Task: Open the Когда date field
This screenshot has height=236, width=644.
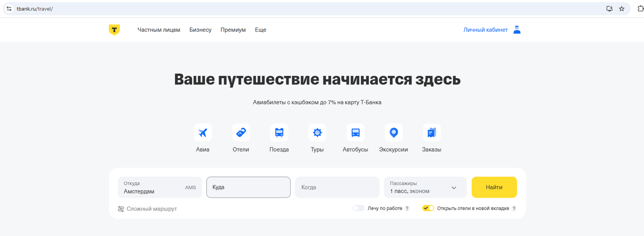Action: 337,187
